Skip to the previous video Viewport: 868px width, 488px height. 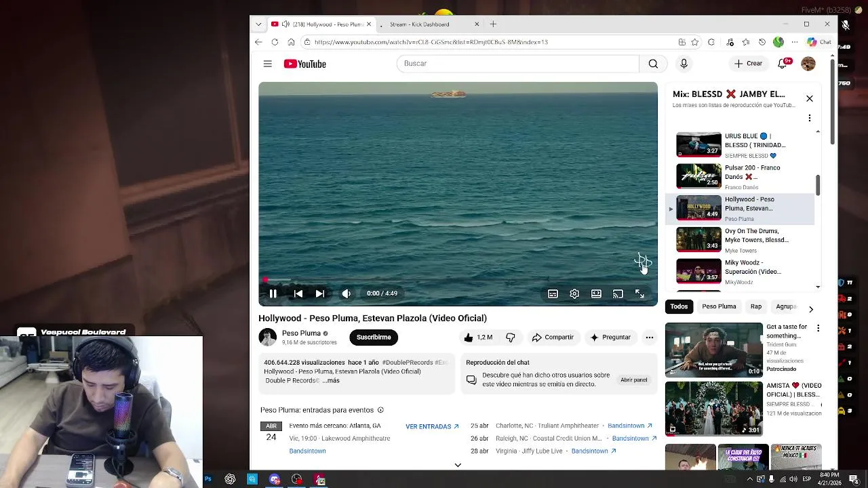coord(298,293)
